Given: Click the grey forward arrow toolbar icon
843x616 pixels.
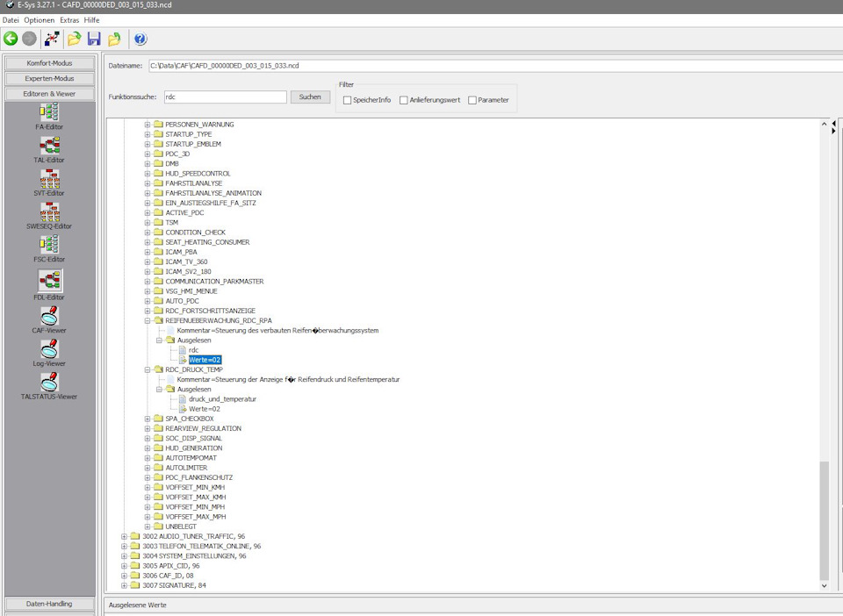Looking at the screenshot, I should tap(29, 39).
